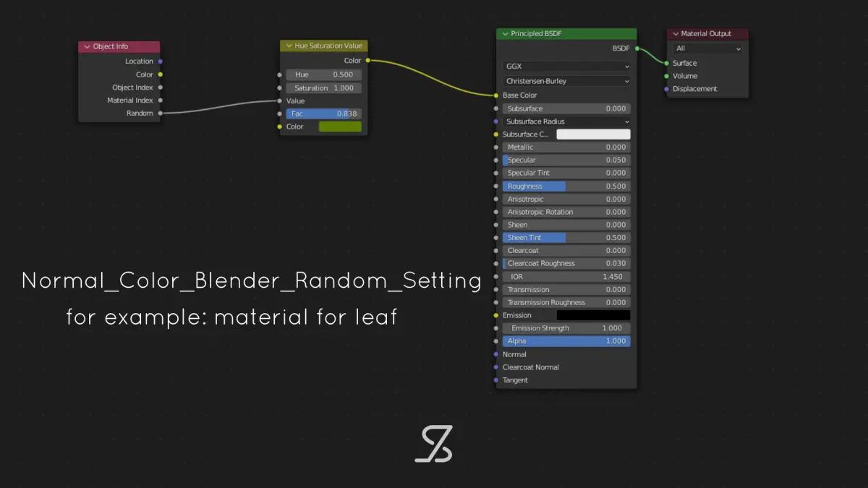Screen dimensions: 868x488
Task: Click the Specular Tint field
Action: click(566, 173)
